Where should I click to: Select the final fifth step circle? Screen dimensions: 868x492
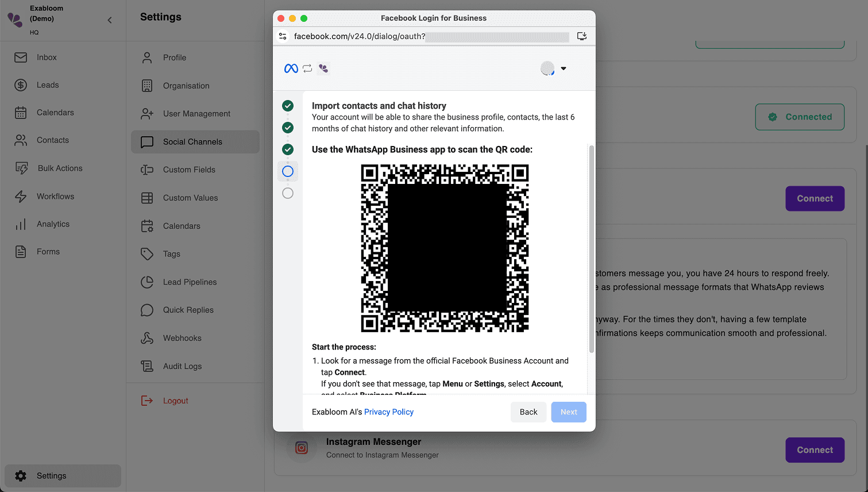pos(288,193)
